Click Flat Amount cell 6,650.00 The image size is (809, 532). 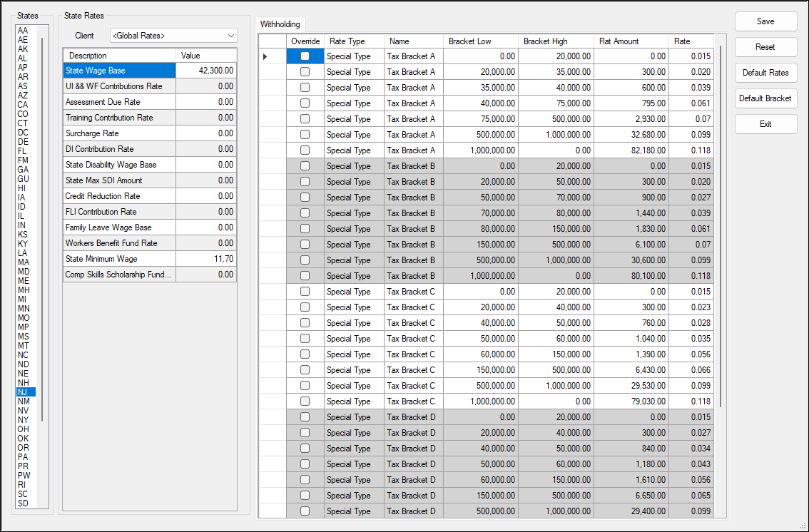(x=631, y=496)
